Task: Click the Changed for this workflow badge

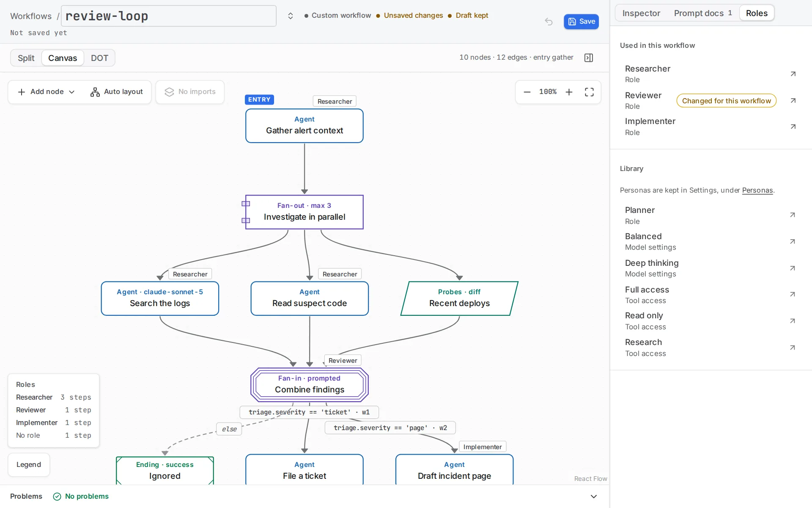Action: [x=726, y=101]
